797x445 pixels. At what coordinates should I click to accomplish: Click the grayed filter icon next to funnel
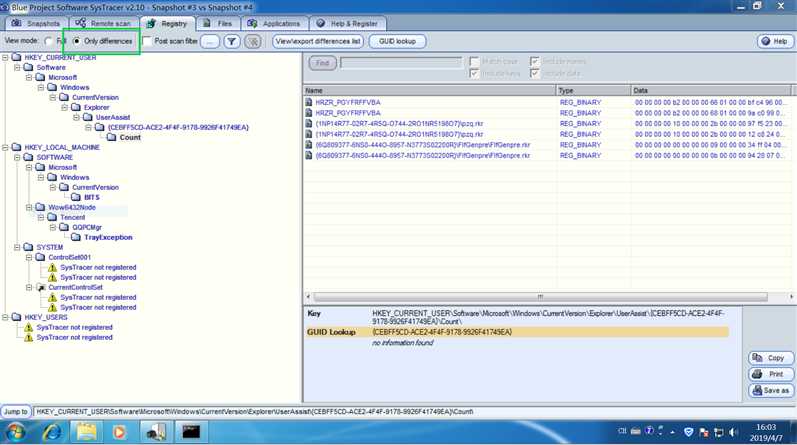click(x=253, y=41)
